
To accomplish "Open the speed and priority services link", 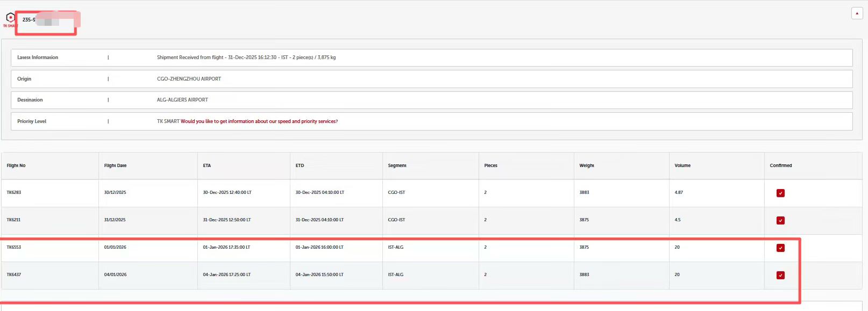I will click(259, 121).
